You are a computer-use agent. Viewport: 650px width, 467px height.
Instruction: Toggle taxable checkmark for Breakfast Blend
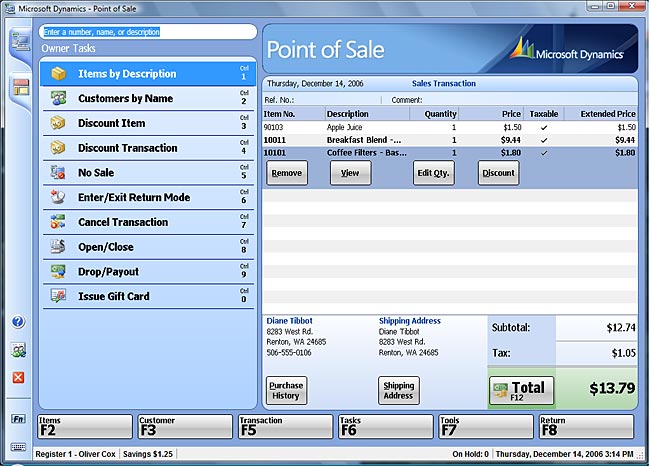[544, 140]
